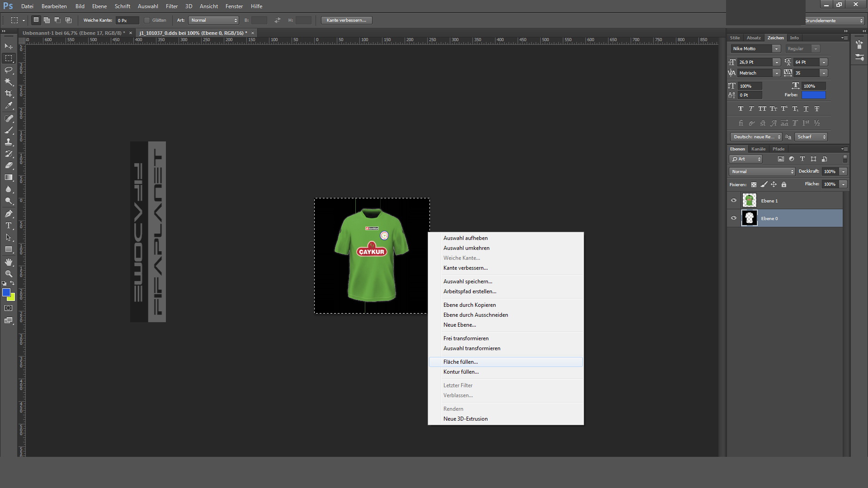Viewport: 868px width, 488px height.
Task: Select the Clone Stamp tool
Action: [x=9, y=142]
